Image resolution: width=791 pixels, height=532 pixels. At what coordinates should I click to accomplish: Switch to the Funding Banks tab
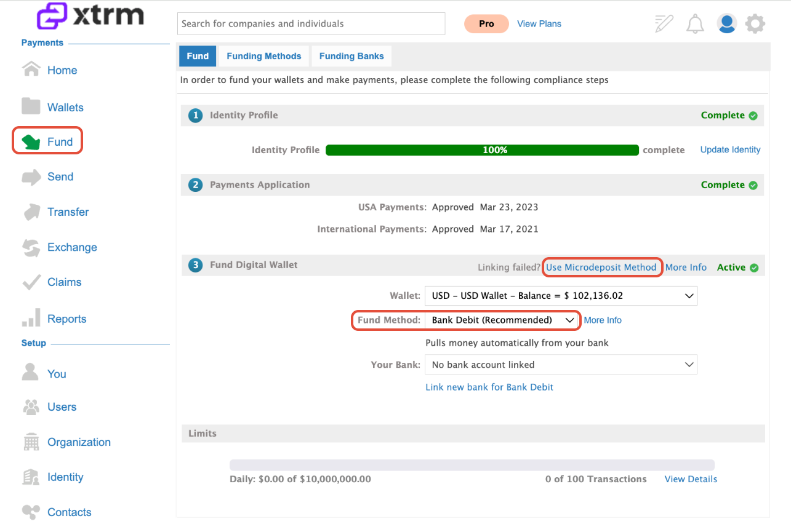[351, 56]
